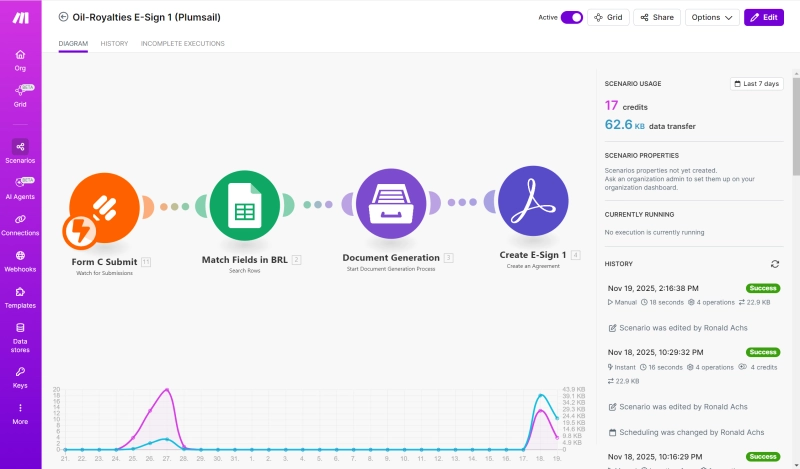Click the '62.6 KB data transfer' value
Image resolution: width=800 pixels, height=469 pixels.
pyautogui.click(x=650, y=125)
